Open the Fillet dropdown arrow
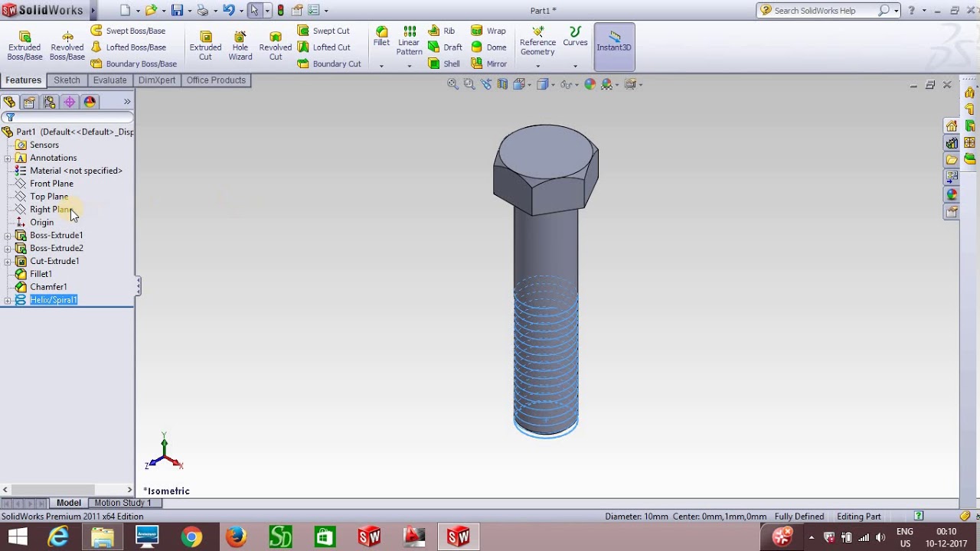The width and height of the screenshot is (980, 551). coord(381,66)
